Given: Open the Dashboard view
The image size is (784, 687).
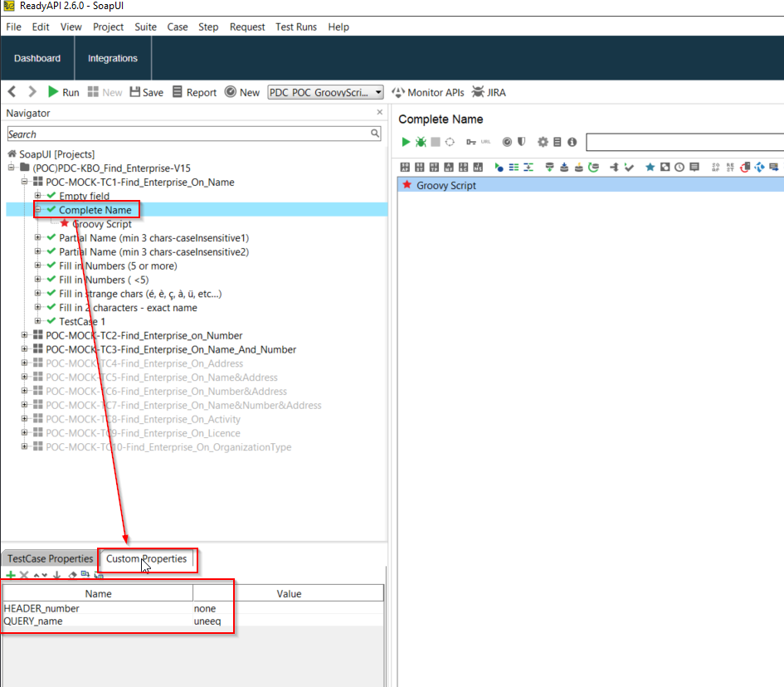Looking at the screenshot, I should 37,58.
